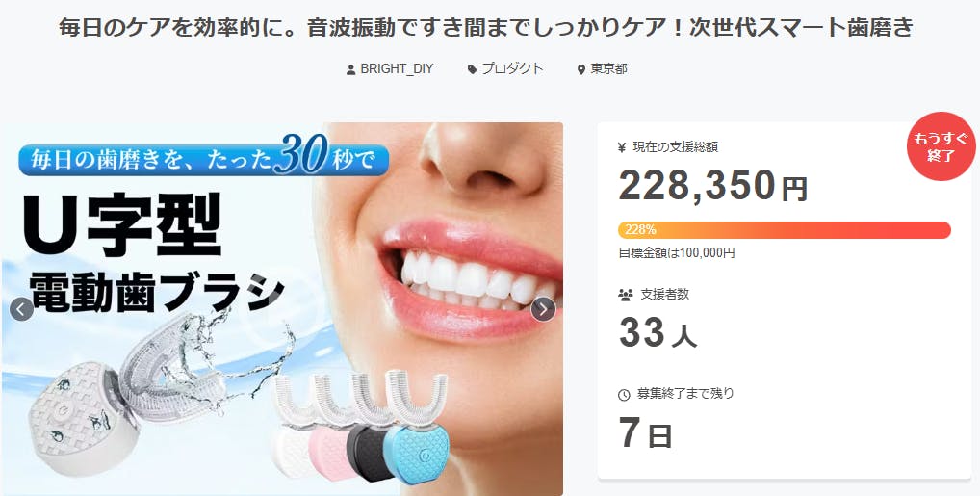Click the person icon beside BRIGHT_DIY
The height and width of the screenshot is (496, 980).
coord(350,69)
